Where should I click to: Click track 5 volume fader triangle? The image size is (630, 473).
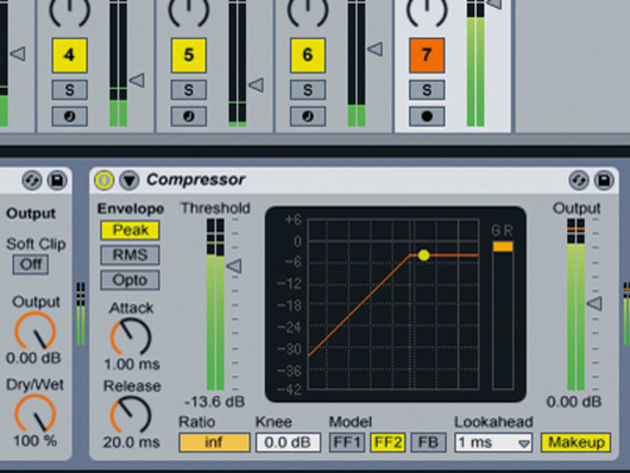256,85
